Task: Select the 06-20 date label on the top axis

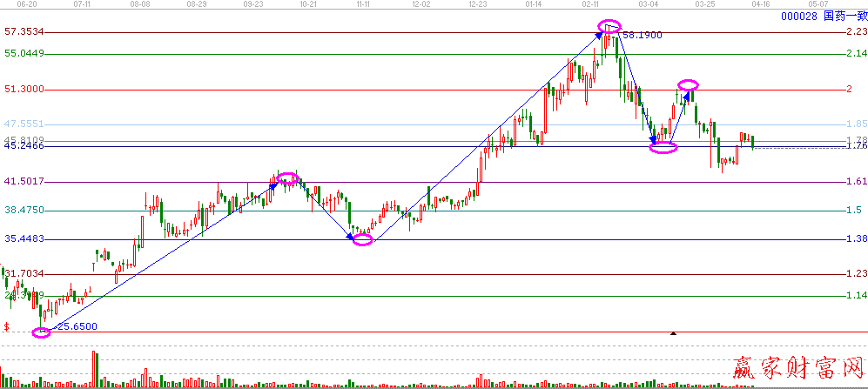Action: (x=17, y=4)
